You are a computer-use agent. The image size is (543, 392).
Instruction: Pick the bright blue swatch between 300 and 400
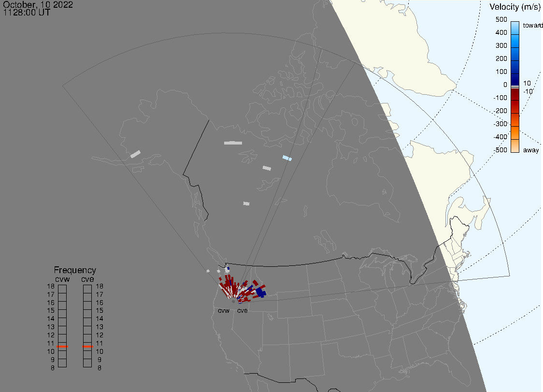click(515, 41)
